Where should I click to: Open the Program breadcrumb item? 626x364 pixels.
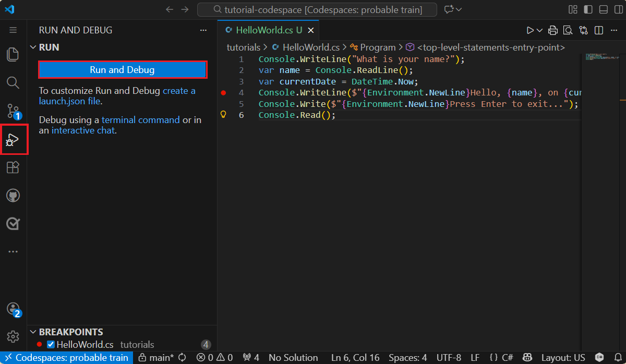[378, 47]
